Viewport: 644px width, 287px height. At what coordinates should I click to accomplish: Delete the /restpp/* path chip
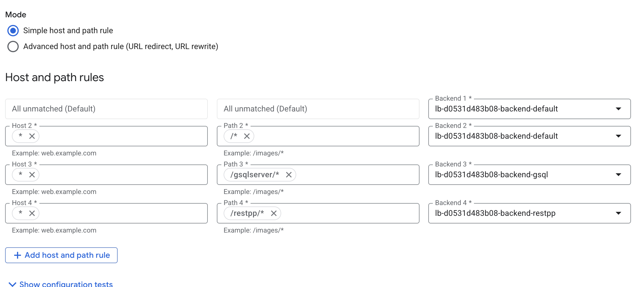274,213
